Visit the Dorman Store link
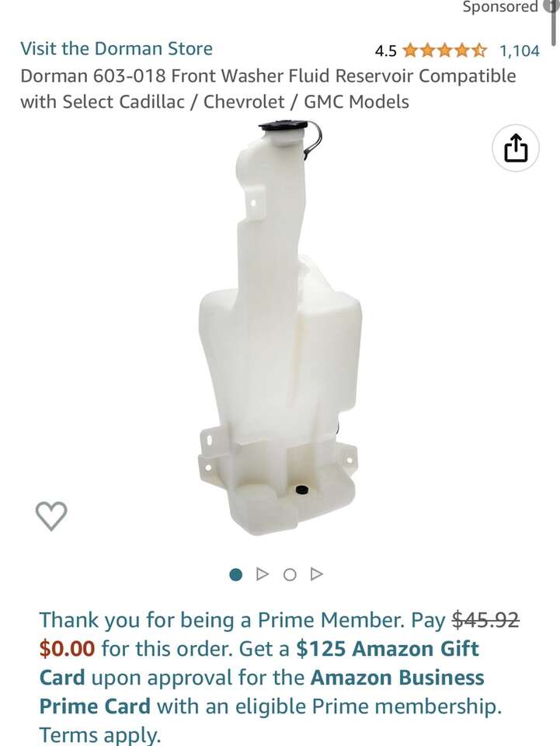560x746 pixels. pyautogui.click(x=117, y=48)
